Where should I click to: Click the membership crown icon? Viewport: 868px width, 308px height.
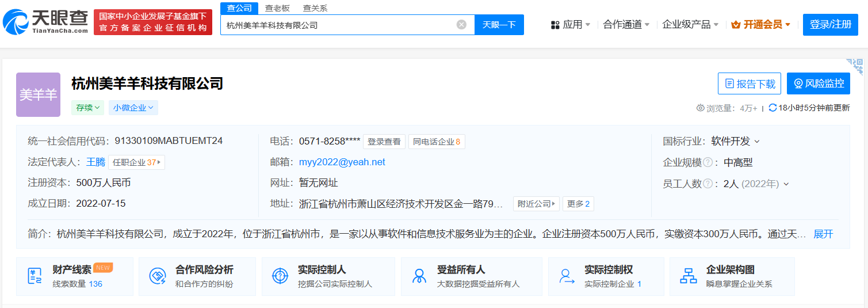736,25
